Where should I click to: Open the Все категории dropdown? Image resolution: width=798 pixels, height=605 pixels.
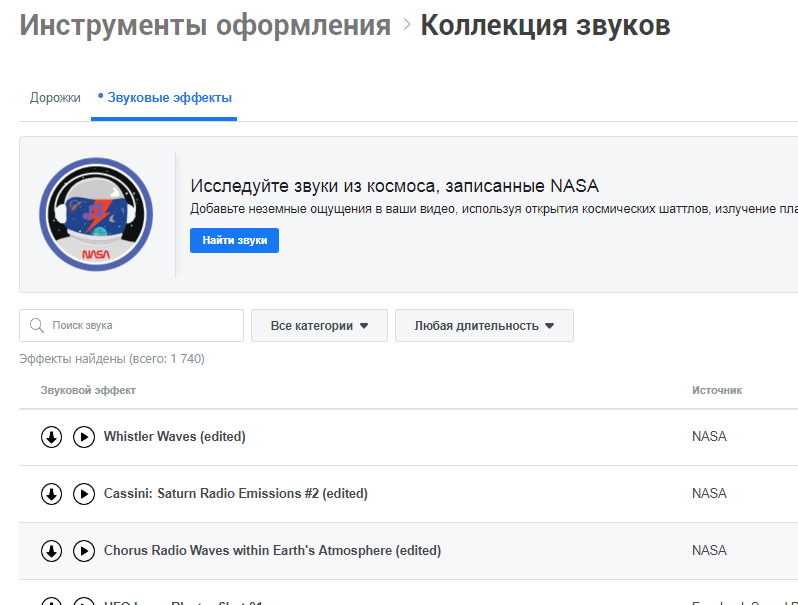(x=319, y=326)
